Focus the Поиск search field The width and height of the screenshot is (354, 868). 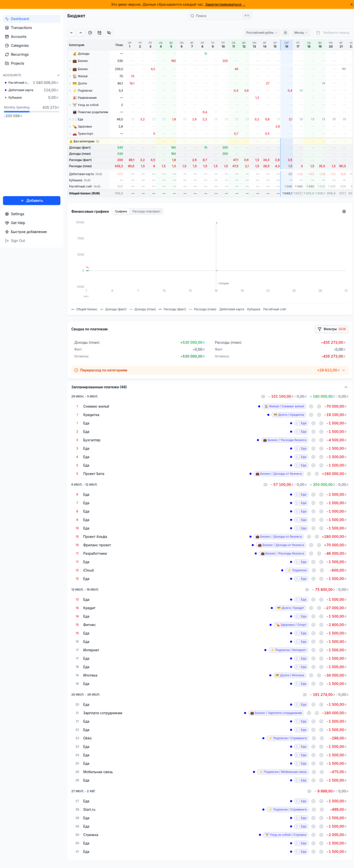(x=220, y=16)
